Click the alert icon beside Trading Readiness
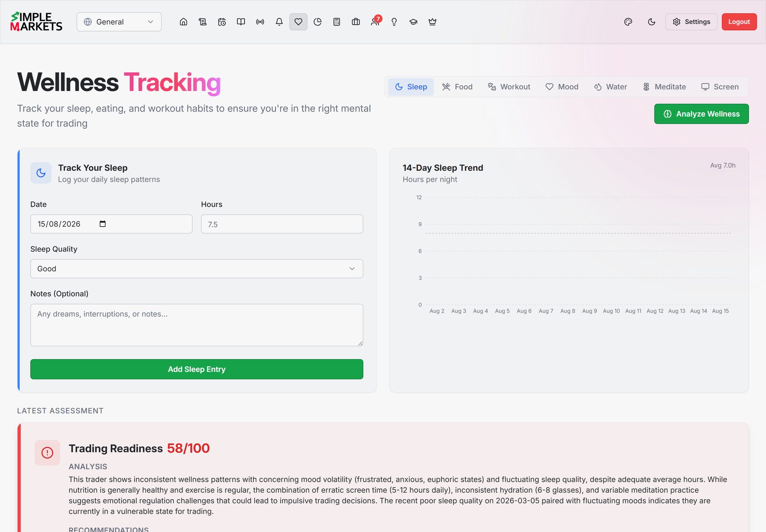Screen dimensions: 766x532 (47, 452)
